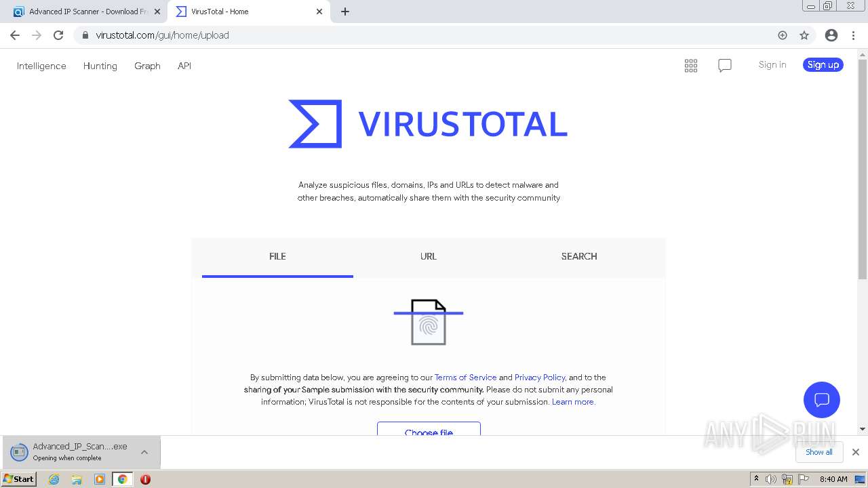The image size is (868, 488).
Task: Reload the VirusTotal page
Action: [x=58, y=35]
